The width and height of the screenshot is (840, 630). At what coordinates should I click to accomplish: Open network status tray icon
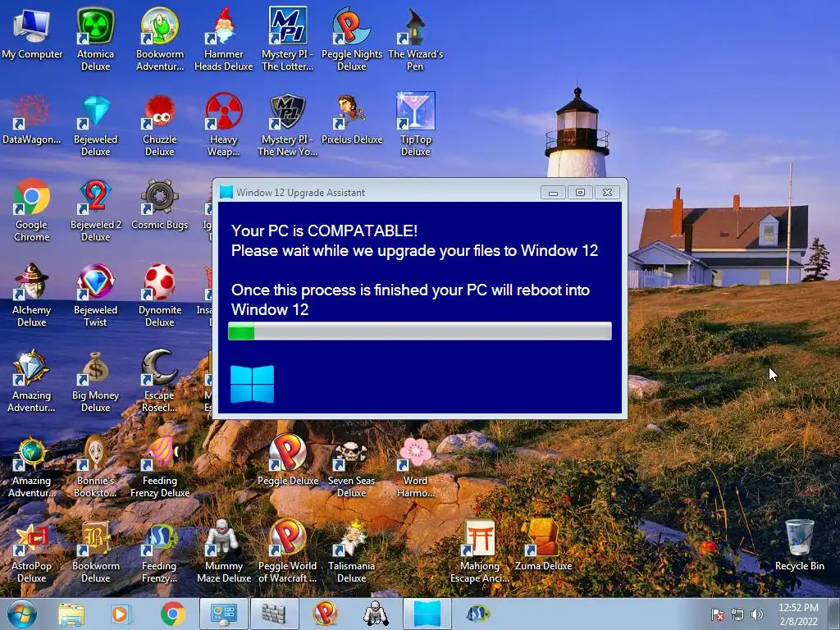(x=737, y=614)
